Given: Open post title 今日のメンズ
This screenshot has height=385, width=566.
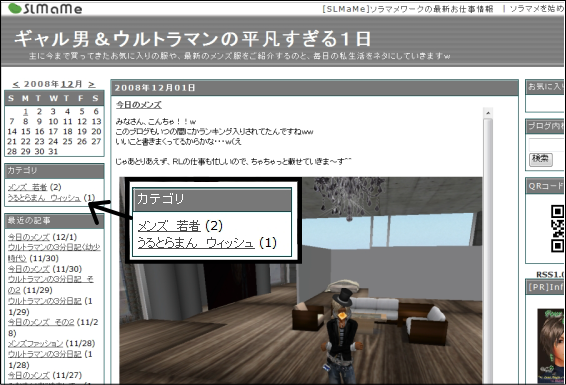Looking at the screenshot, I should [139, 105].
